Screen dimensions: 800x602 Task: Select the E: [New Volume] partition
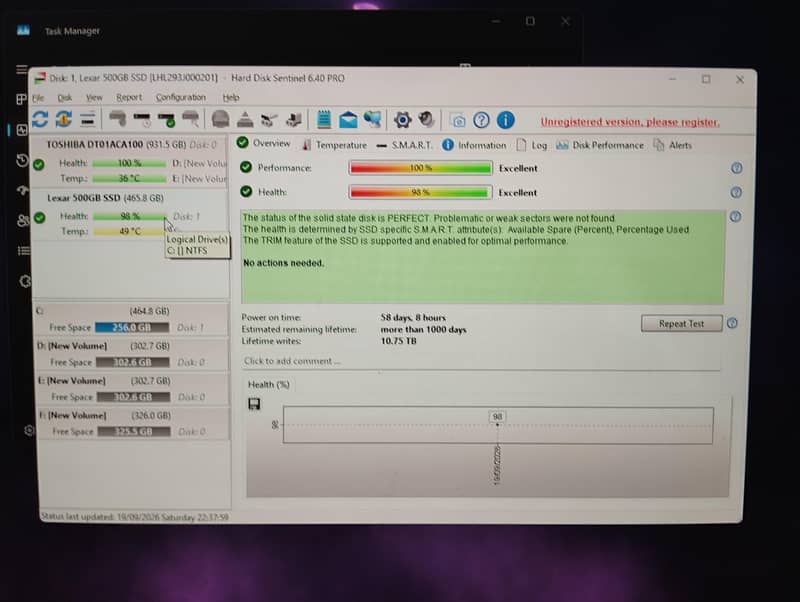[x=133, y=389]
